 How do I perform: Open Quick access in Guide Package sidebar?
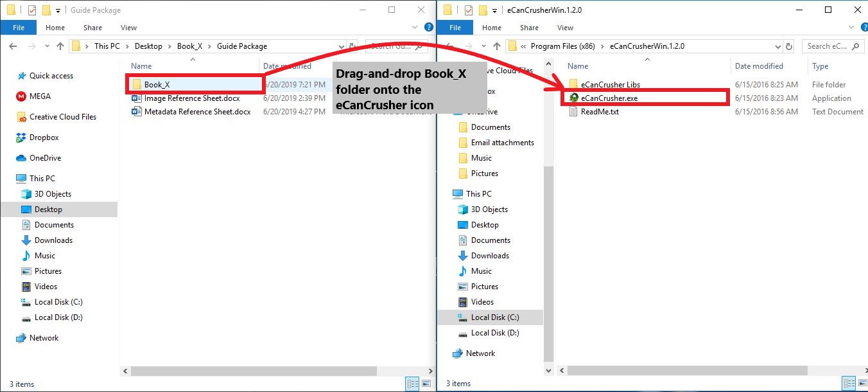(45, 76)
